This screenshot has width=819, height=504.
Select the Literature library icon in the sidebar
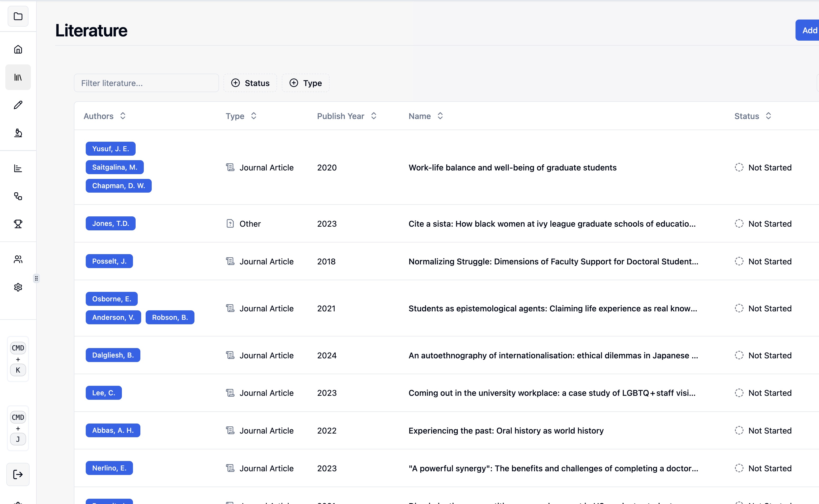pos(18,77)
